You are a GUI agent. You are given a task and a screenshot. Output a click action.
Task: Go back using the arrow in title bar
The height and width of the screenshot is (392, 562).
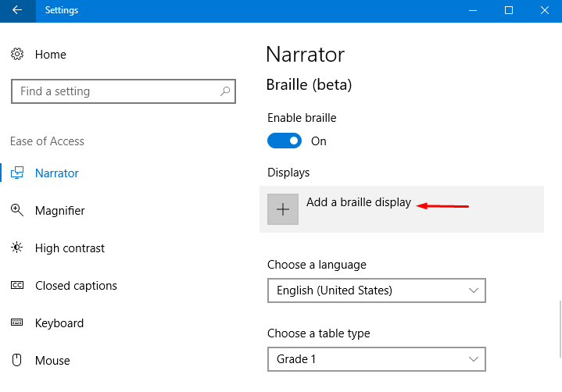(17, 10)
